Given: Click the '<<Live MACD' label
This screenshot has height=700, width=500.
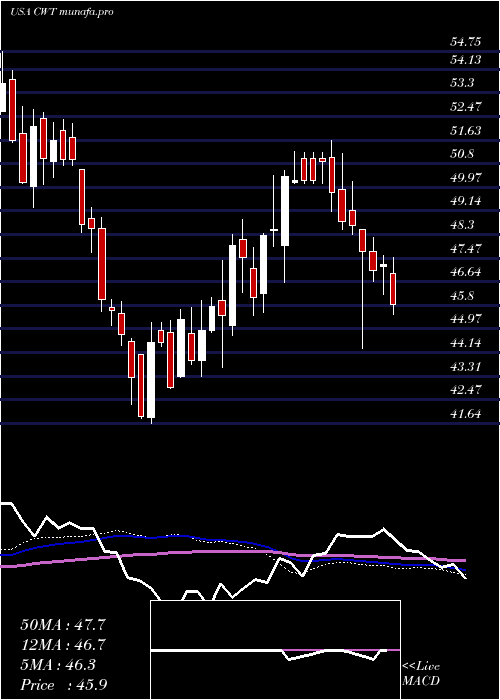Looking at the screenshot, I should 421,674.
